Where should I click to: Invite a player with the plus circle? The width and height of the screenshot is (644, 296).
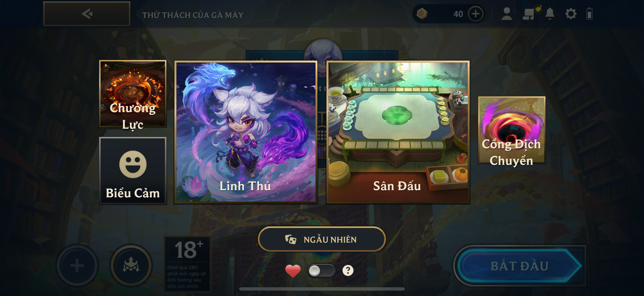tap(77, 265)
